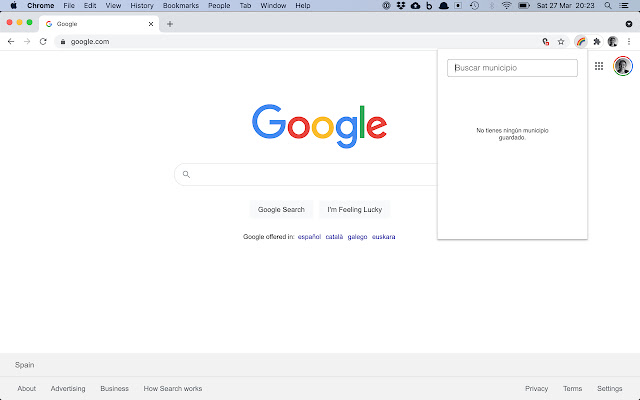Switch Google to català
This screenshot has height=400, width=640.
[334, 237]
